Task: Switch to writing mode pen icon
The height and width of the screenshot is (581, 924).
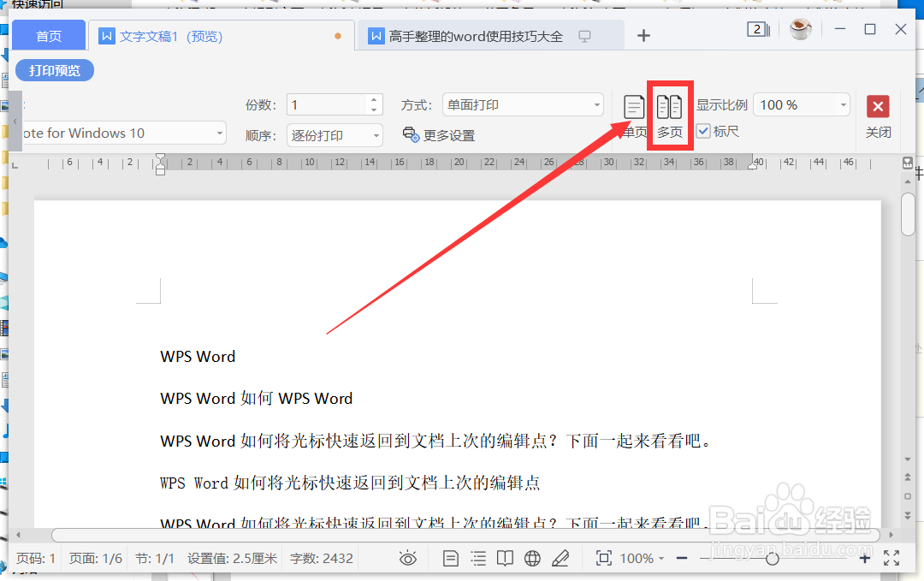Action: pyautogui.click(x=560, y=558)
